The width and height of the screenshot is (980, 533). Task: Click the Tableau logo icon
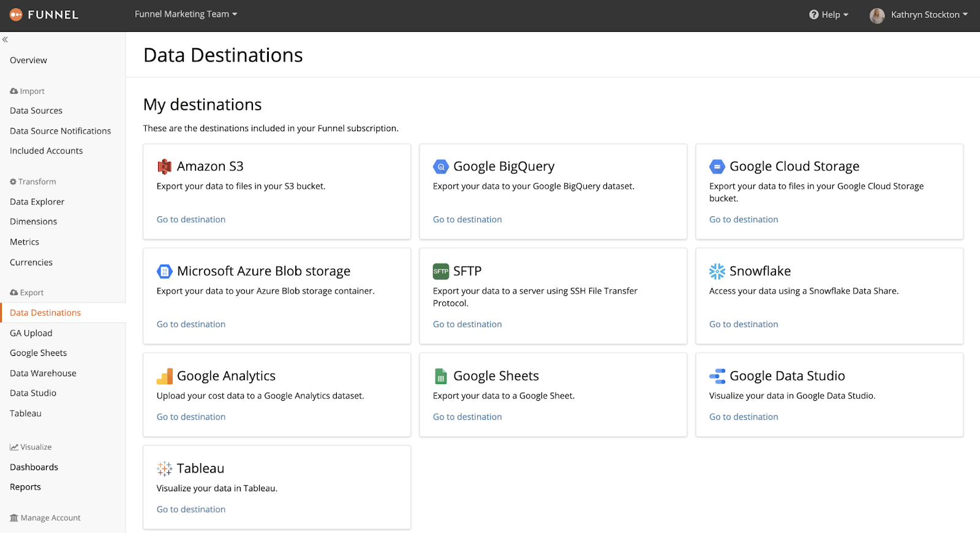point(164,469)
